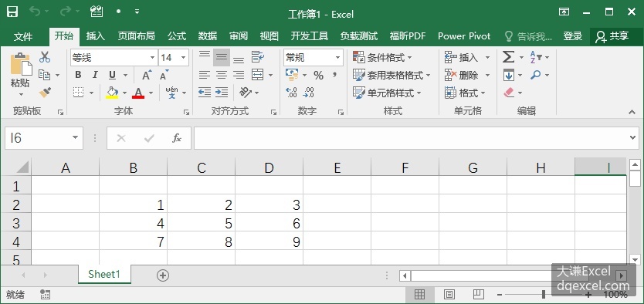Toggle center horizontal alignment

point(222,75)
